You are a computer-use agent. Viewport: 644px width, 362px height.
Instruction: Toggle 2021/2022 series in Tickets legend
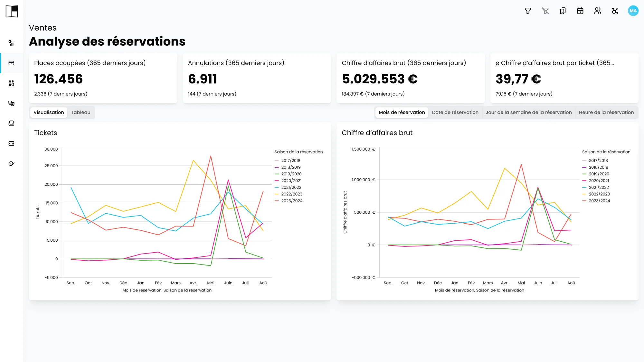[288, 187]
